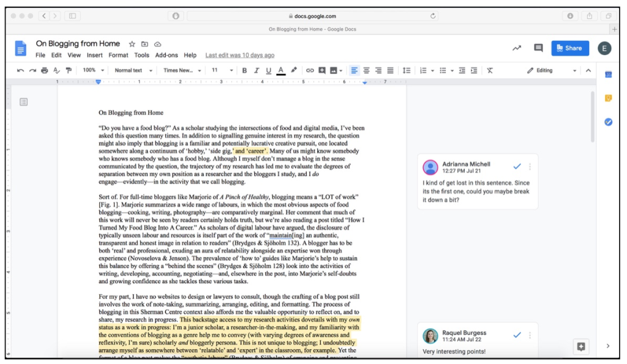This screenshot has height=364, width=627.
Task: Insert a link using toolbar icon
Action: (310, 70)
